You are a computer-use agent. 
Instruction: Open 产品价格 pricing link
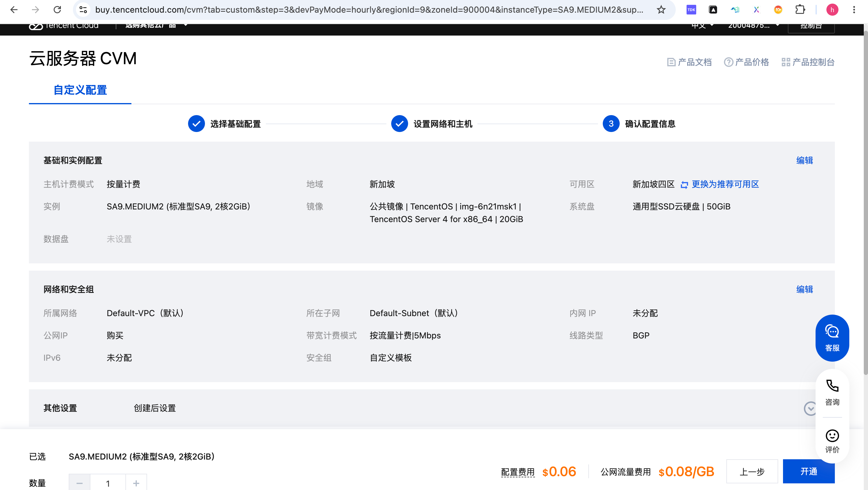coord(746,62)
